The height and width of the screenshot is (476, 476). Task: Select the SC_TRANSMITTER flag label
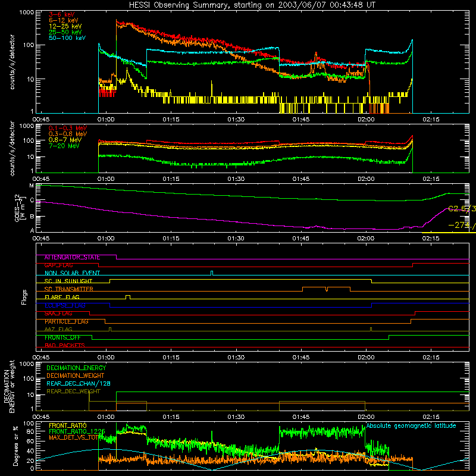point(69,289)
